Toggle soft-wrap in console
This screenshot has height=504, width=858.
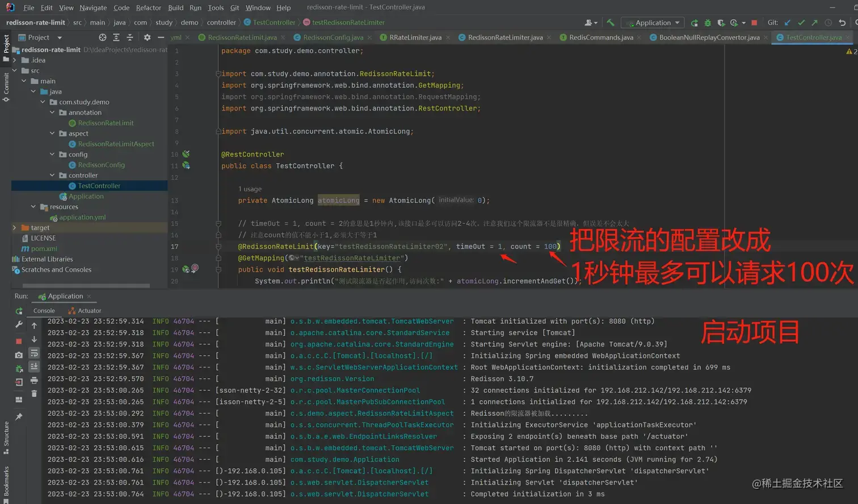[34, 353]
